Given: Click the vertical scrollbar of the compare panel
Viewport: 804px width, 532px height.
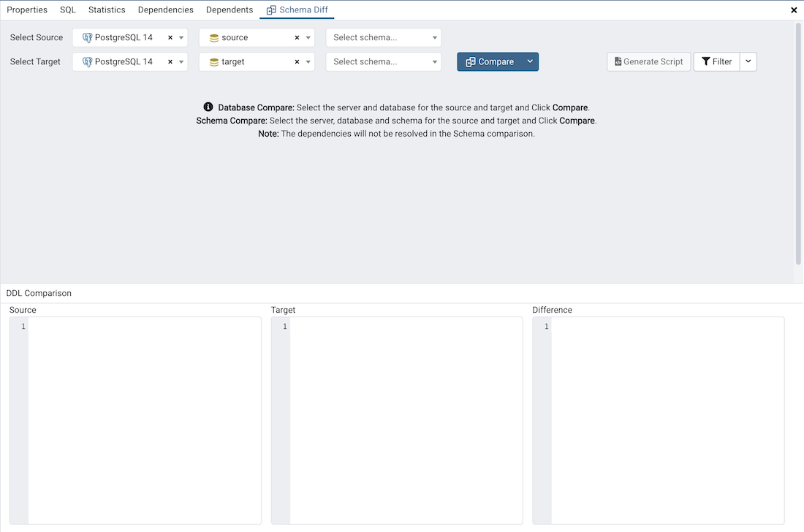Looking at the screenshot, I should pyautogui.click(x=798, y=143).
